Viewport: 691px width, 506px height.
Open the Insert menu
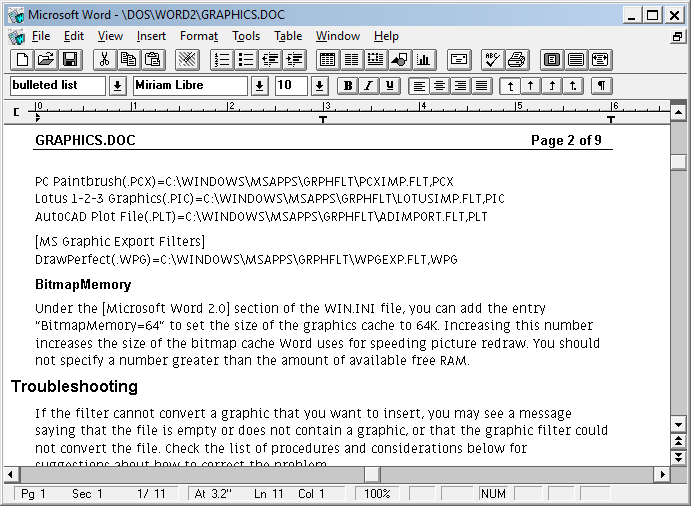151,36
